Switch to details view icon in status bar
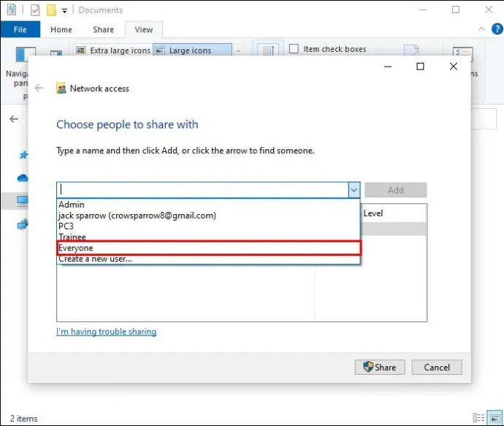Image resolution: width=504 pixels, height=426 pixels. pyautogui.click(x=478, y=418)
